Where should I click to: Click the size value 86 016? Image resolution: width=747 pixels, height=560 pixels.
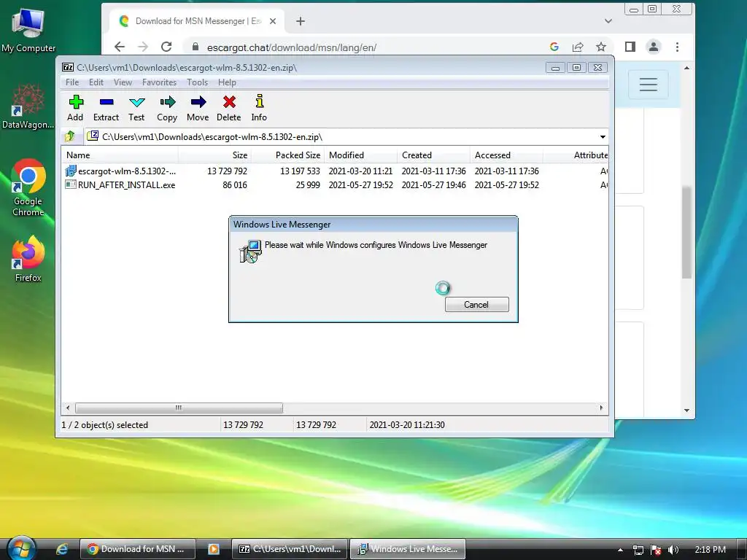235,184
